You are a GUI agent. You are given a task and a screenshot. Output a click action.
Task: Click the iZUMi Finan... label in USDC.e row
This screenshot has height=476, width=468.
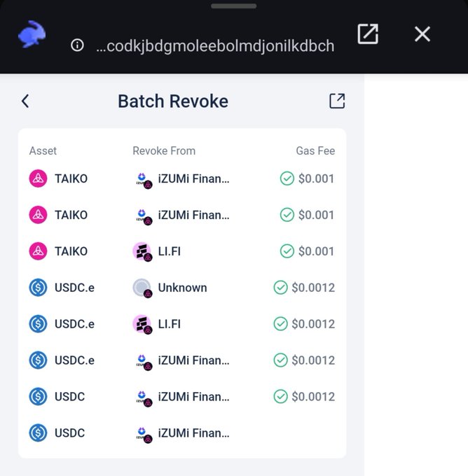[x=193, y=360]
